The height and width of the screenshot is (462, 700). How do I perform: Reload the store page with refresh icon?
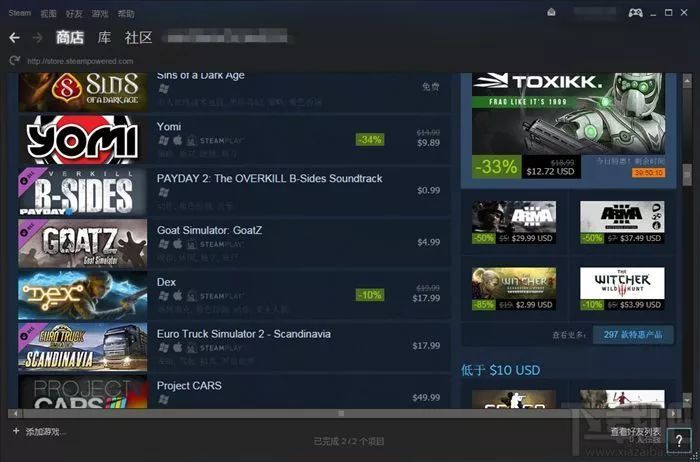[x=15, y=60]
